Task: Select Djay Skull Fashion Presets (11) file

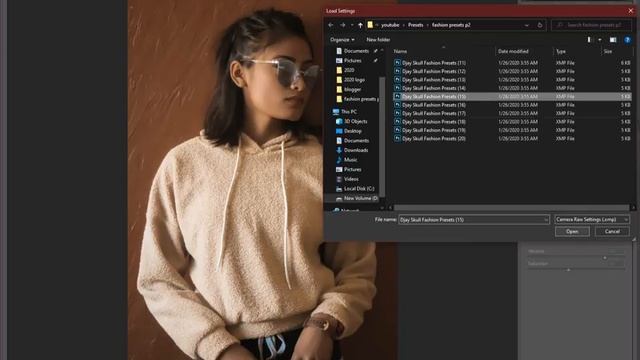Action: (x=512, y=63)
